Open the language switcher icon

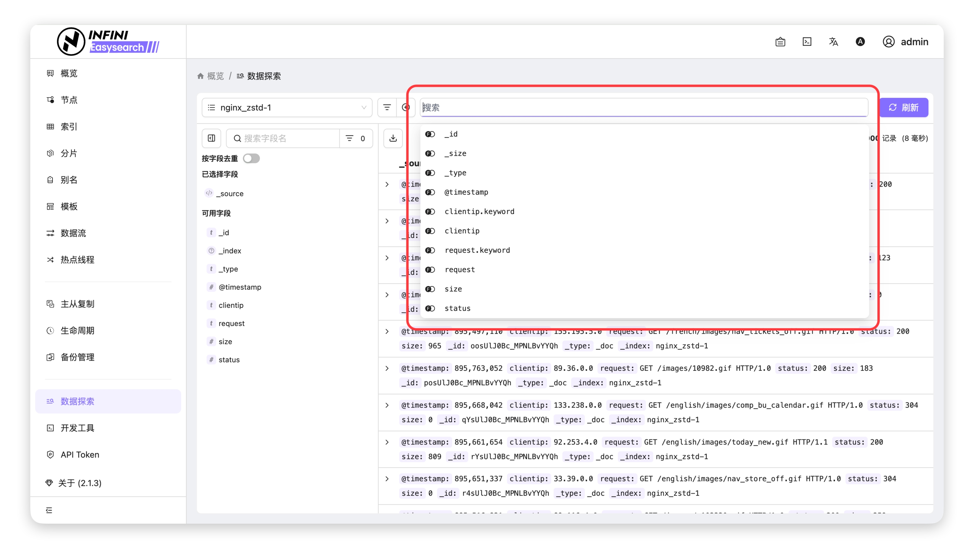pos(833,42)
